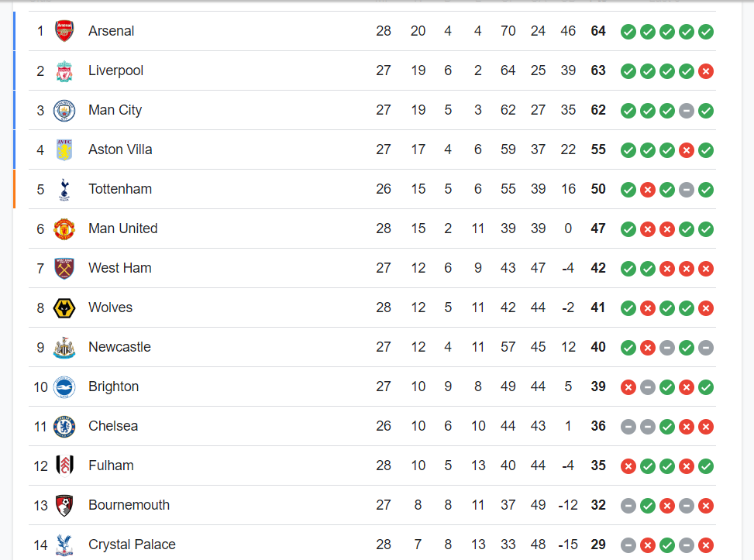This screenshot has height=560, width=754.
Task: Click the Liverpool club crest
Action: click(x=64, y=70)
